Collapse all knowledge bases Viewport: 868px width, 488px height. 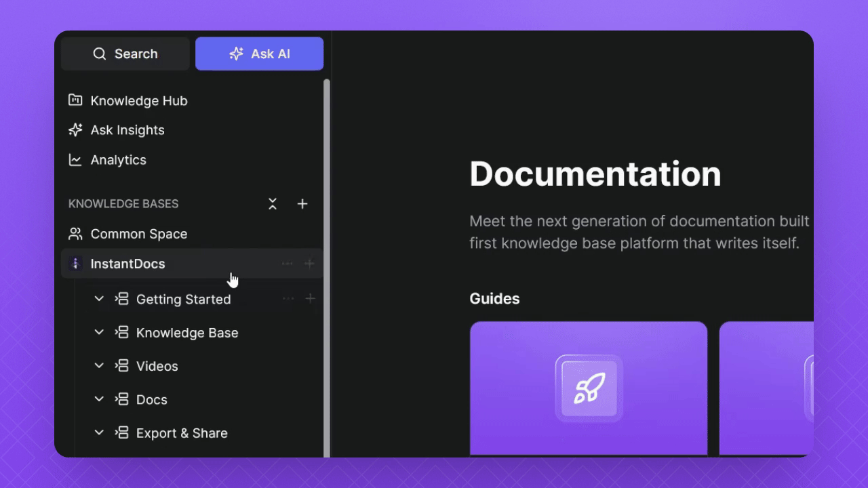tap(273, 203)
